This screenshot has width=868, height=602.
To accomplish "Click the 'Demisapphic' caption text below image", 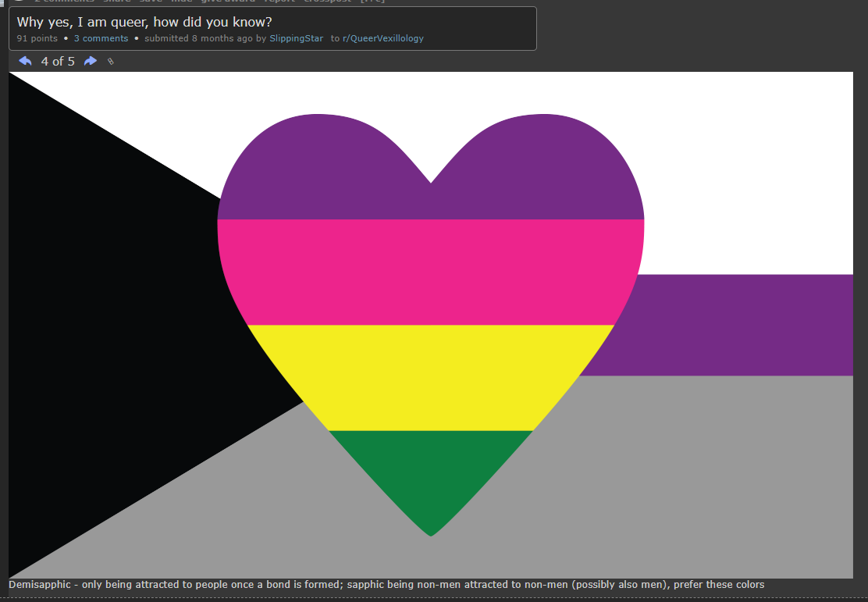I will click(386, 584).
